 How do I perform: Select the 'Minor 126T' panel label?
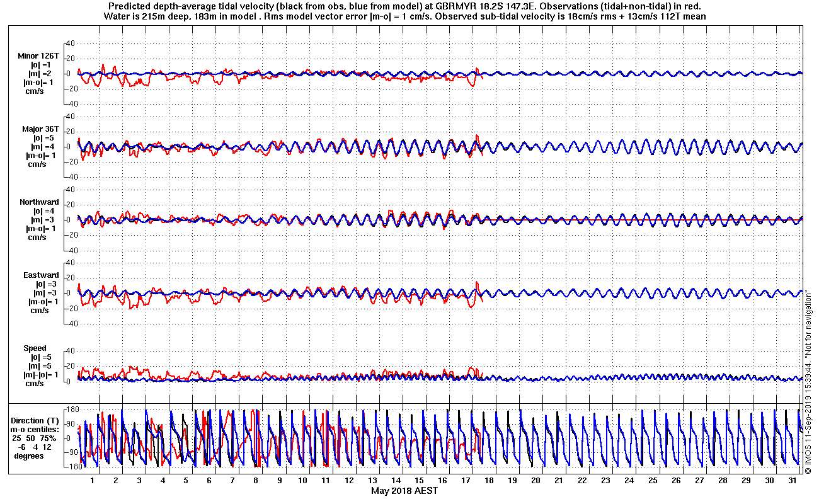click(38, 56)
